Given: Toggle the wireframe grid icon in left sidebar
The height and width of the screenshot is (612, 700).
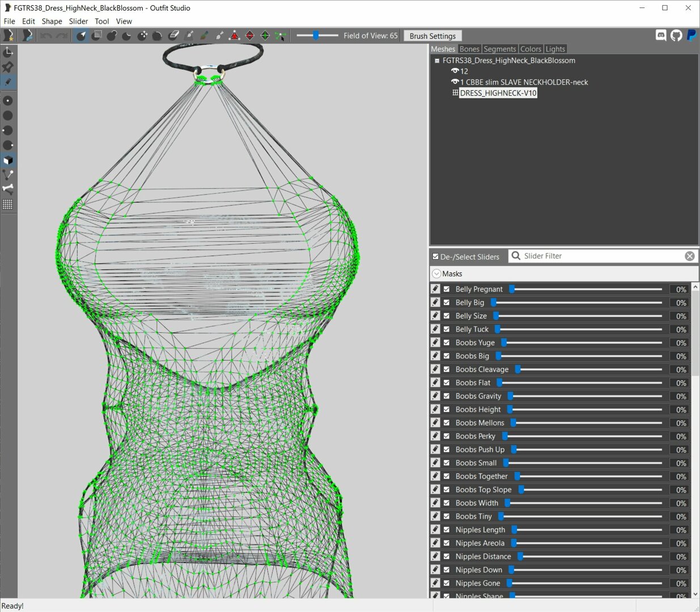Looking at the screenshot, I should coord(8,205).
